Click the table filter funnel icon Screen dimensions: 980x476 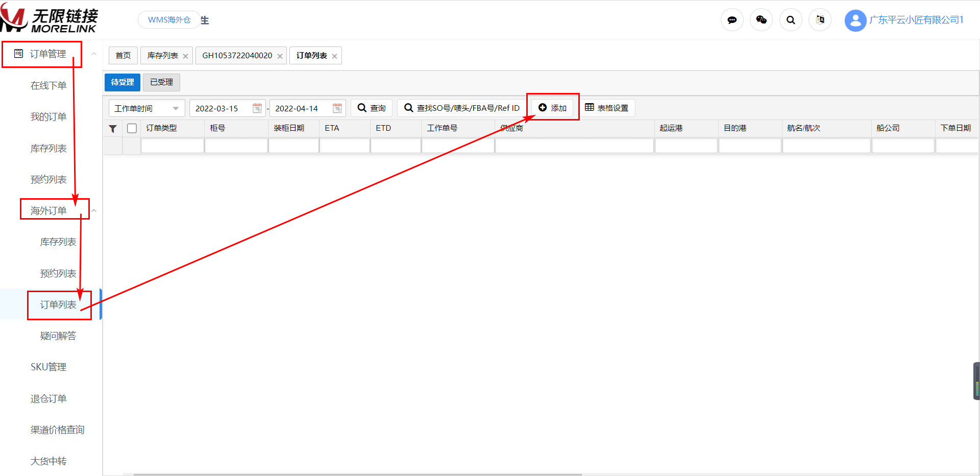coord(113,128)
